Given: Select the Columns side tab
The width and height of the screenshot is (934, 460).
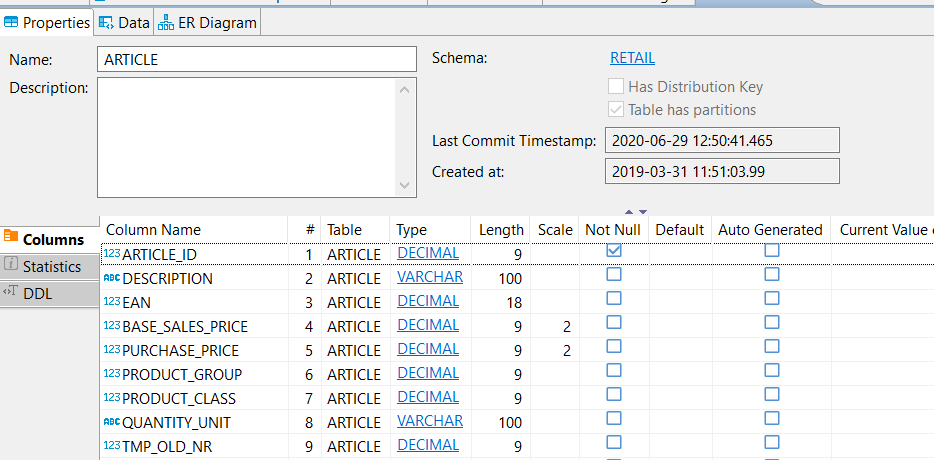Looking at the screenshot, I should (49, 240).
